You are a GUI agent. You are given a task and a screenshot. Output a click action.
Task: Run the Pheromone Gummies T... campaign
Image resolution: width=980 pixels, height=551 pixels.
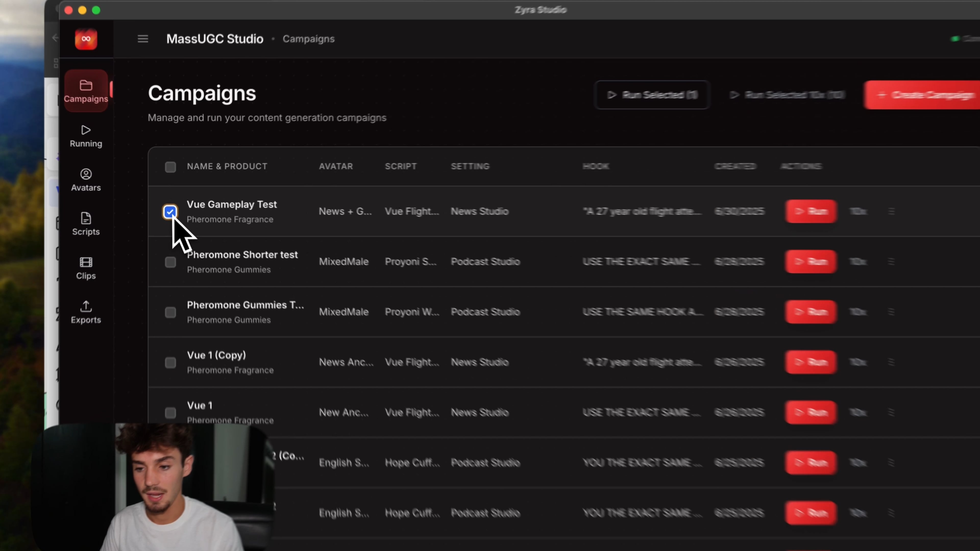[x=811, y=312]
